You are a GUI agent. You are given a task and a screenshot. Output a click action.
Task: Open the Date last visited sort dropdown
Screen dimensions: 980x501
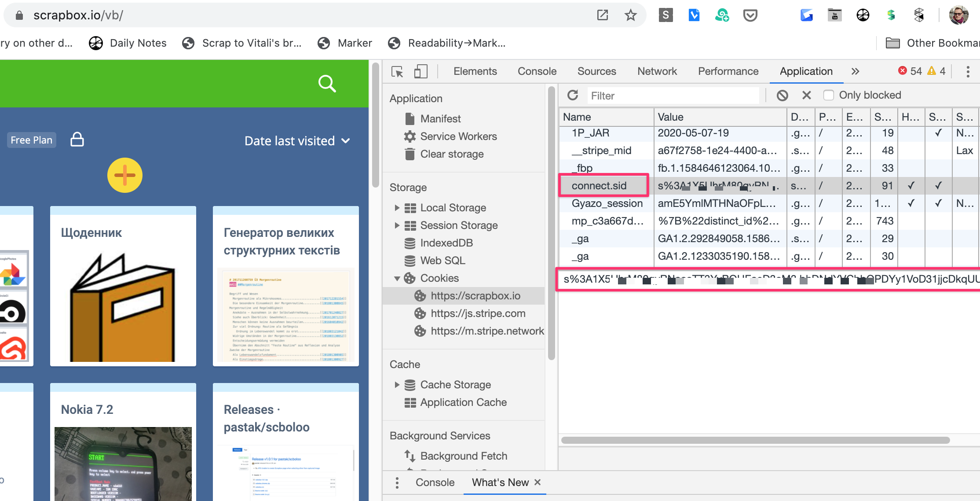pyautogui.click(x=297, y=141)
